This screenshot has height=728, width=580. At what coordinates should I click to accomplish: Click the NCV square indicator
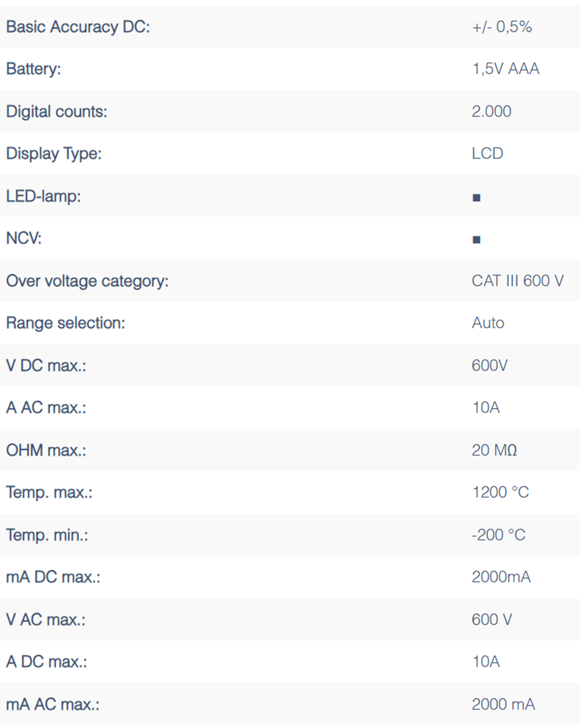point(476,240)
